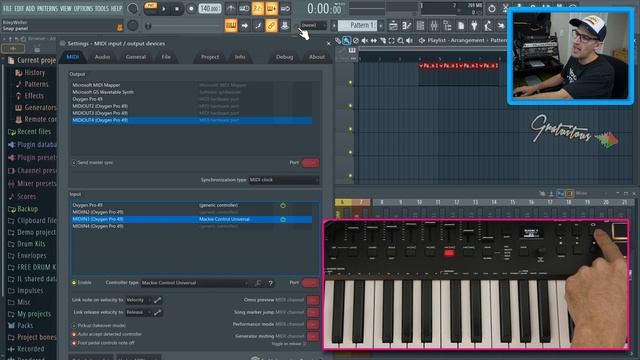Open the Mixer icon in the toolbar
The image size is (640, 360).
(x=434, y=25)
